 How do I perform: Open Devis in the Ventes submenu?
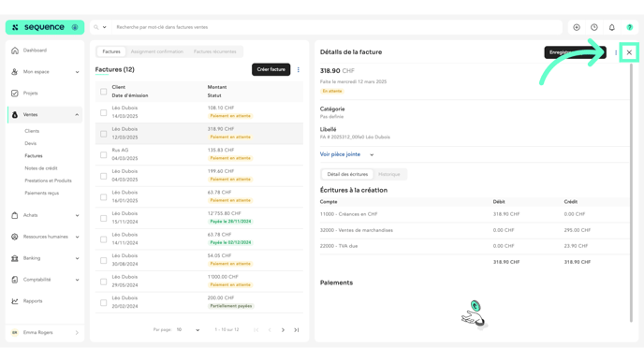coord(30,144)
